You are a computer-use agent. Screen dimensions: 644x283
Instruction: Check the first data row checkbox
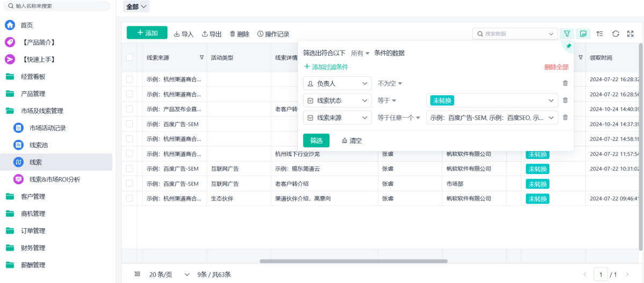tap(129, 79)
